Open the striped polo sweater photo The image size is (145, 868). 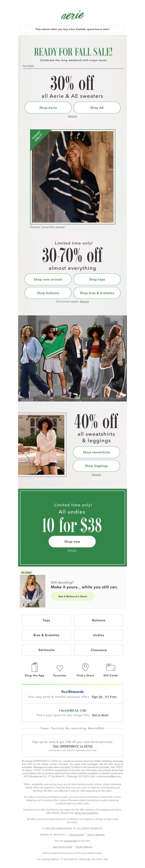pos(72,177)
